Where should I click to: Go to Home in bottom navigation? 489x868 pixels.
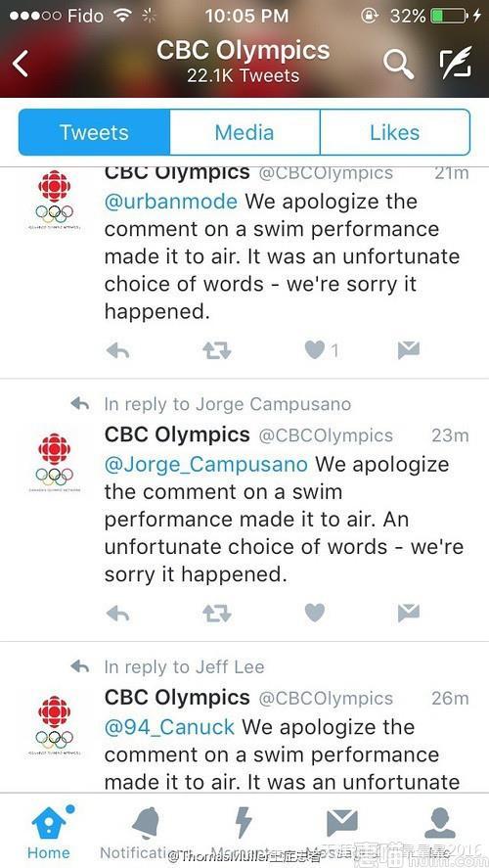click(49, 832)
